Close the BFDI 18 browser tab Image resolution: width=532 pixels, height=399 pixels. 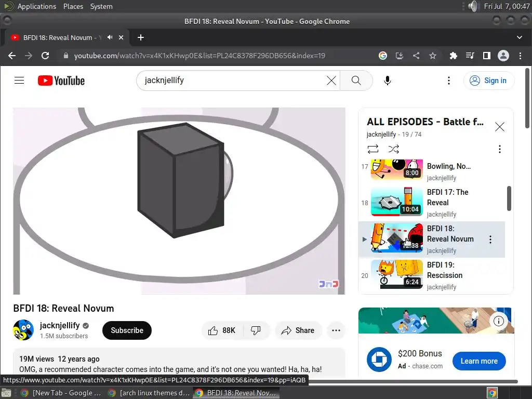point(121,37)
